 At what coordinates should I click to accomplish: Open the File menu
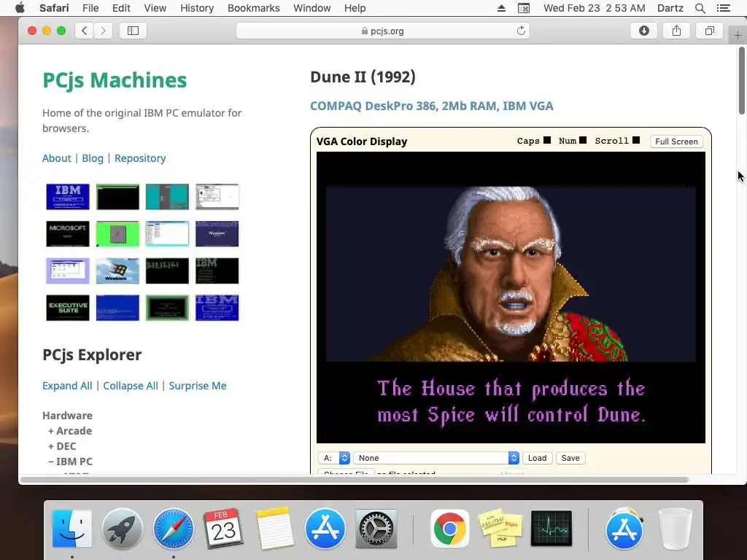pyautogui.click(x=90, y=8)
